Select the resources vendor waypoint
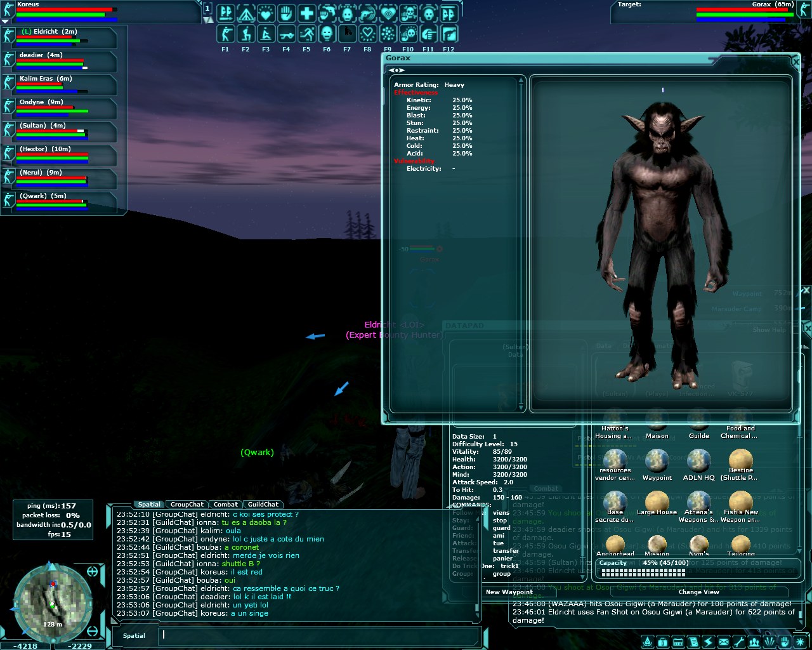 615,465
